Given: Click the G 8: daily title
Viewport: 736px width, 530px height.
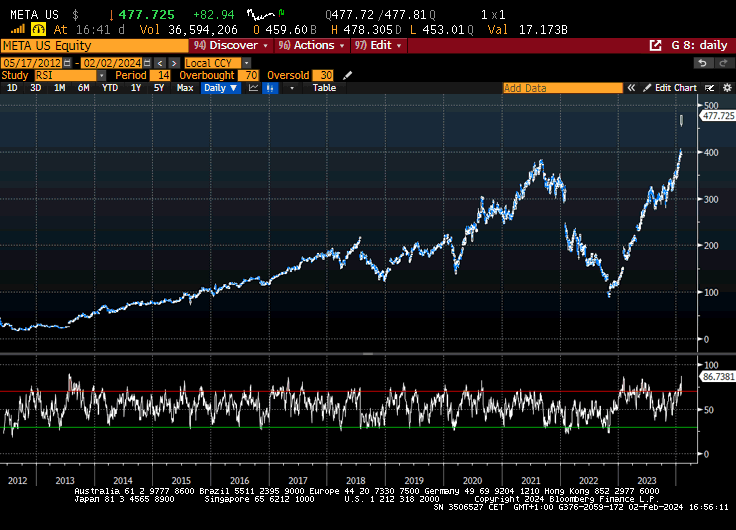Looking at the screenshot, I should [x=699, y=46].
